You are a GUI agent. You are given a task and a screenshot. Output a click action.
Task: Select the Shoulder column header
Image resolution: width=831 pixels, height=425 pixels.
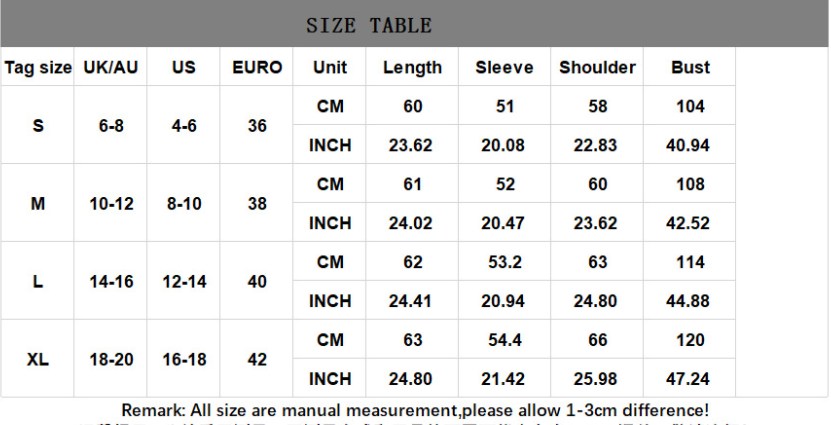597,68
